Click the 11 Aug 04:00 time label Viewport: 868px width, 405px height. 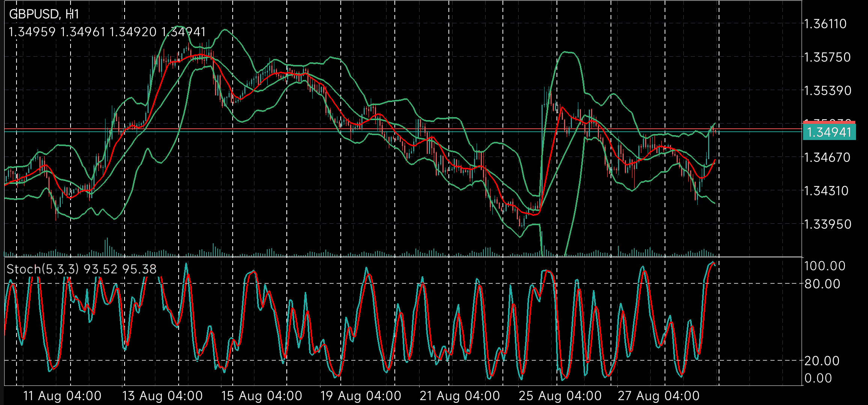(62, 396)
